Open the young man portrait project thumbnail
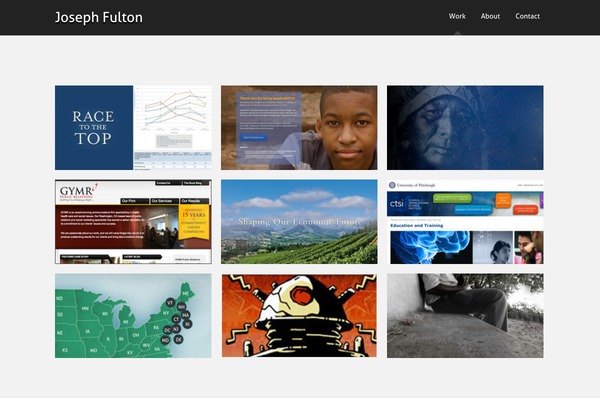The height and width of the screenshot is (400, 600). (x=299, y=127)
